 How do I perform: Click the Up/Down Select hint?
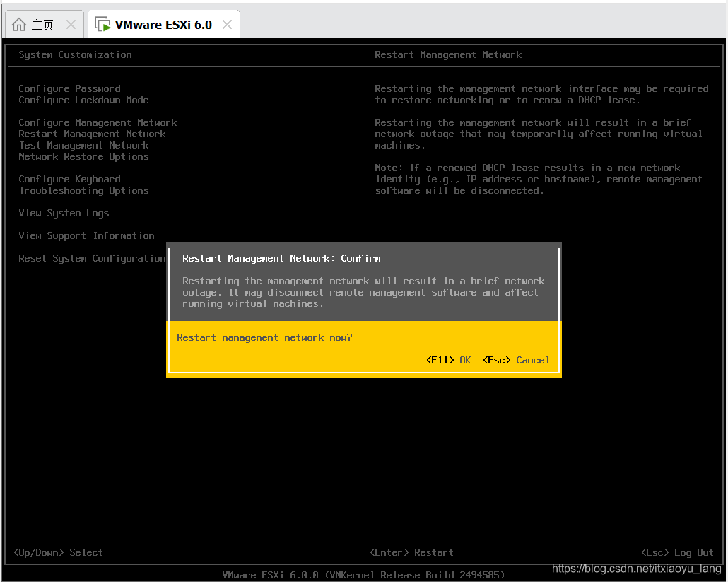tap(59, 552)
